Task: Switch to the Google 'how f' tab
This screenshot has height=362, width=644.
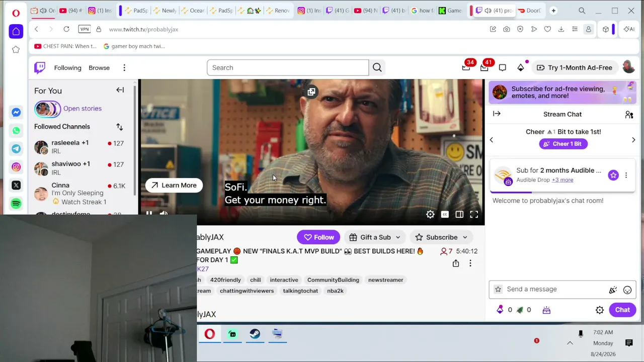Action: click(x=422, y=11)
